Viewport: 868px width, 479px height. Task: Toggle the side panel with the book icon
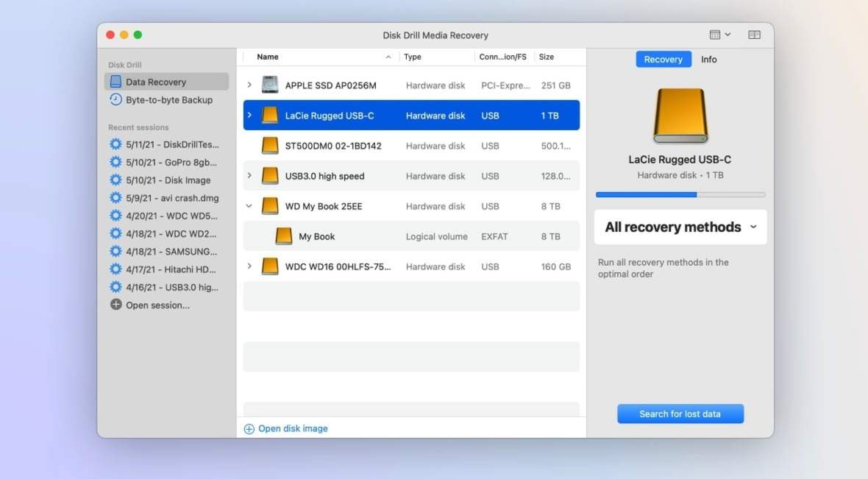tap(754, 35)
